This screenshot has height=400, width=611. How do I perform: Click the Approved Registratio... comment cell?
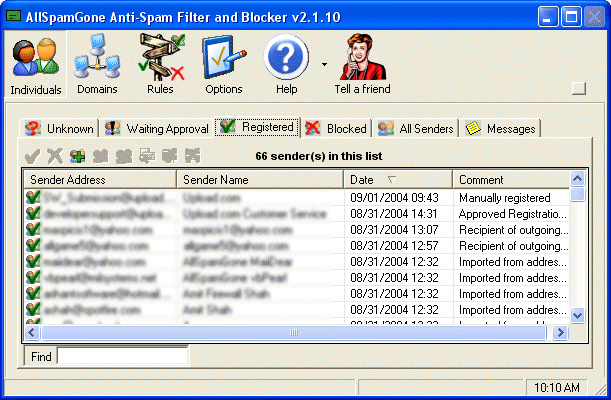[x=512, y=214]
